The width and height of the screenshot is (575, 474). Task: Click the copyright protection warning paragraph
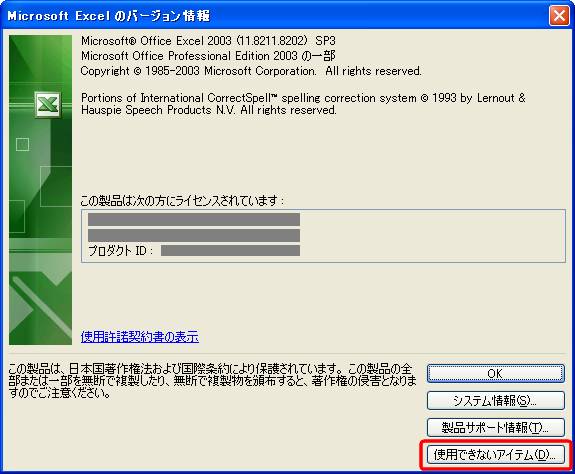click(213, 381)
